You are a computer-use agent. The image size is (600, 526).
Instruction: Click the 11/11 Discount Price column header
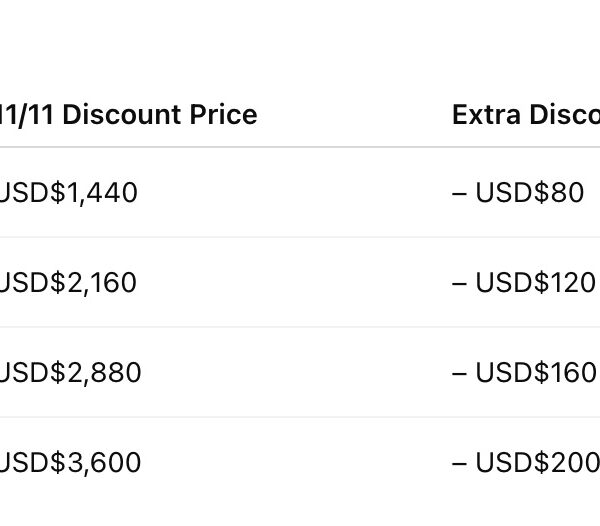tap(127, 115)
